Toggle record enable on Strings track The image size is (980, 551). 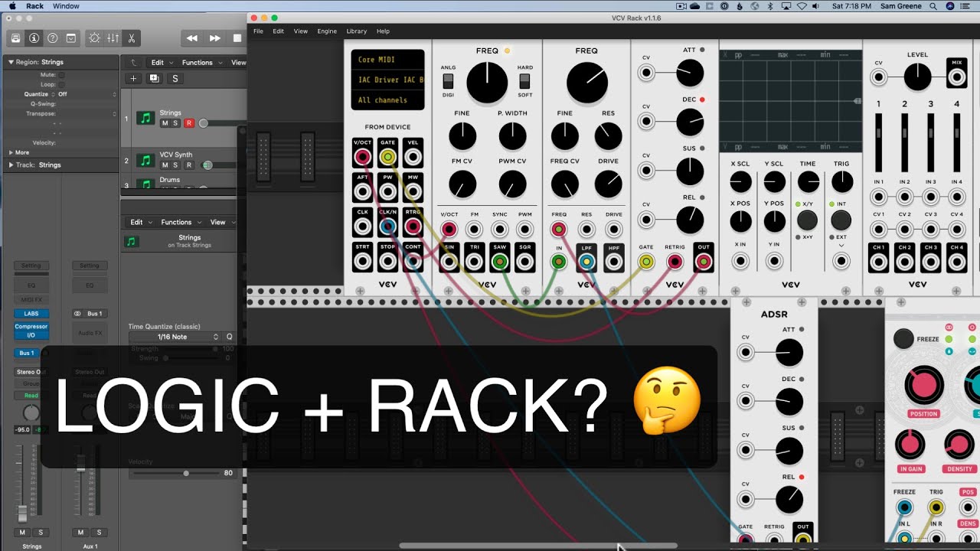coord(188,123)
